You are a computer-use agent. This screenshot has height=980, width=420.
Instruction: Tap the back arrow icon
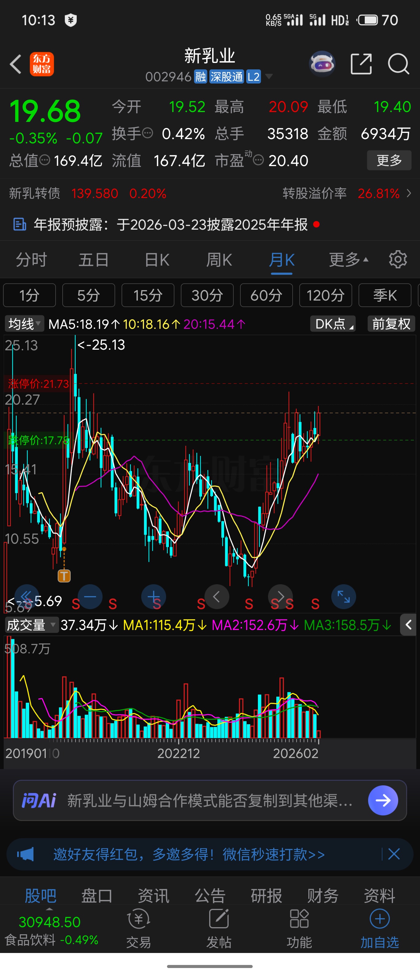pos(16,64)
